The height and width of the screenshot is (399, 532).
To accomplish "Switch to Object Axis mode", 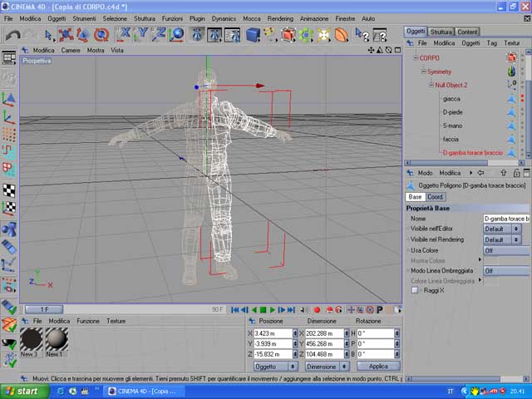I will 9,117.
